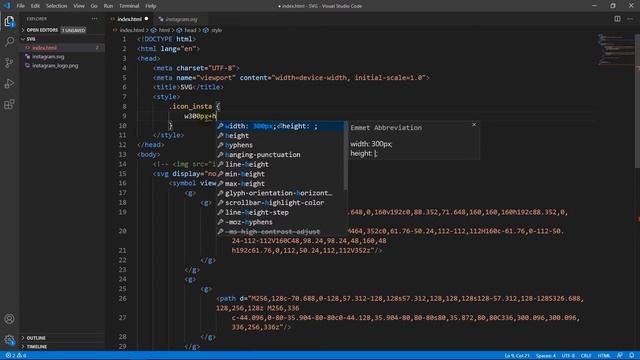Click the html breadcrumb item

pyautogui.click(x=161, y=30)
